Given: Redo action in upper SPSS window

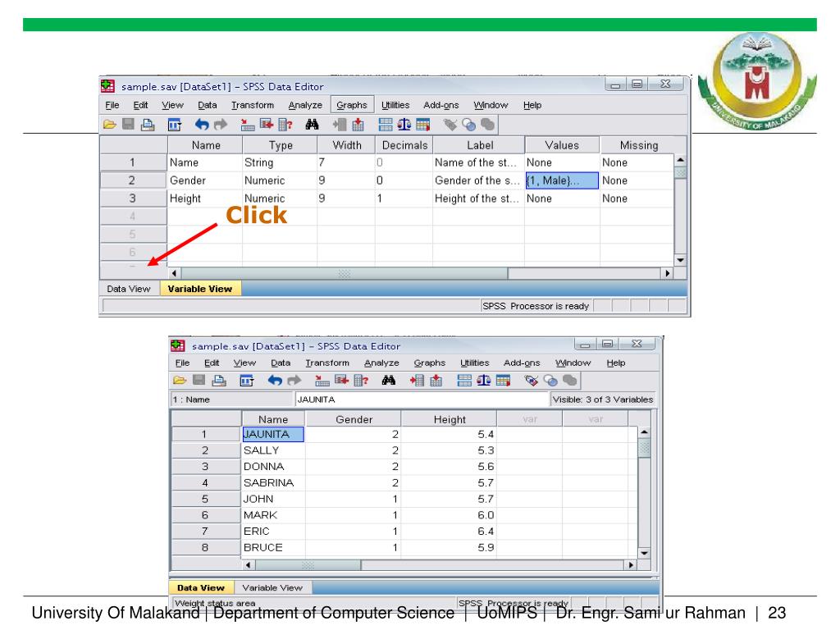Looking at the screenshot, I should pos(220,125).
